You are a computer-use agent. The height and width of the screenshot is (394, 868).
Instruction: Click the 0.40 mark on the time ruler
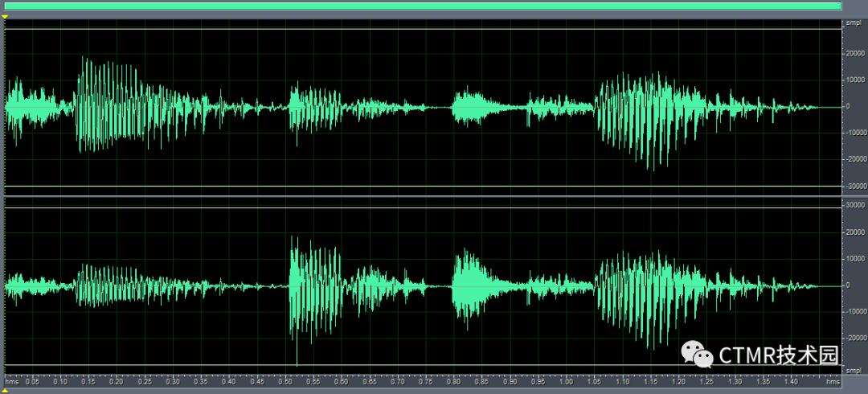[229, 383]
